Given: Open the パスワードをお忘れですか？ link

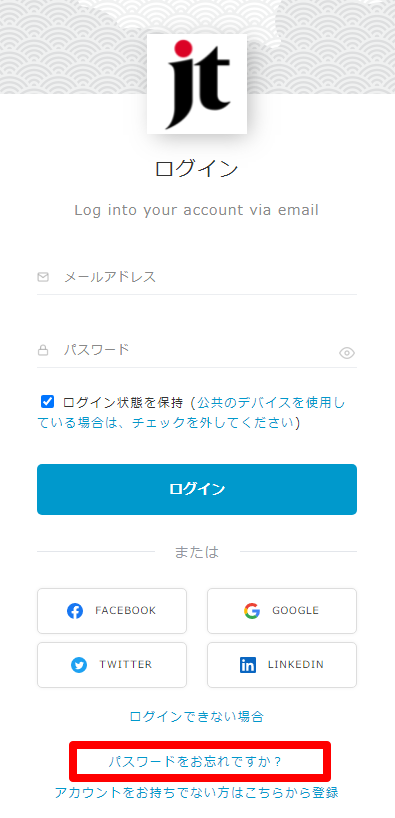Looking at the screenshot, I should (x=195, y=762).
